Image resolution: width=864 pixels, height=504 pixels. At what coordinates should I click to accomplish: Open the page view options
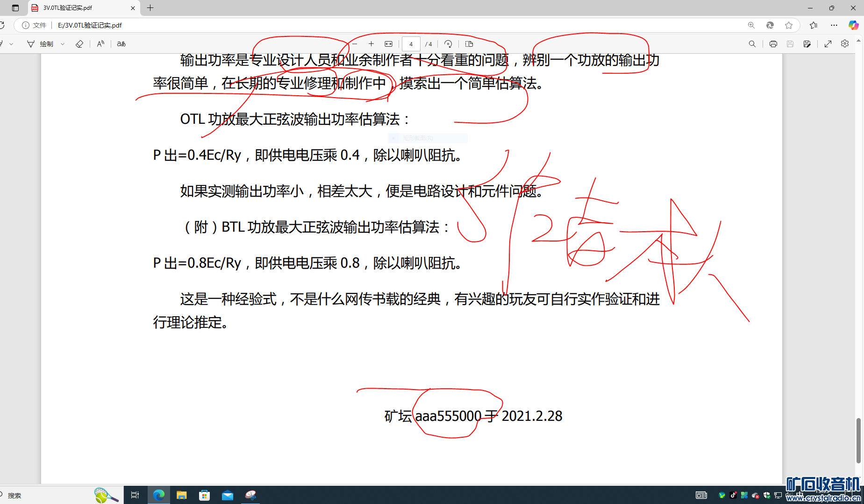[469, 44]
